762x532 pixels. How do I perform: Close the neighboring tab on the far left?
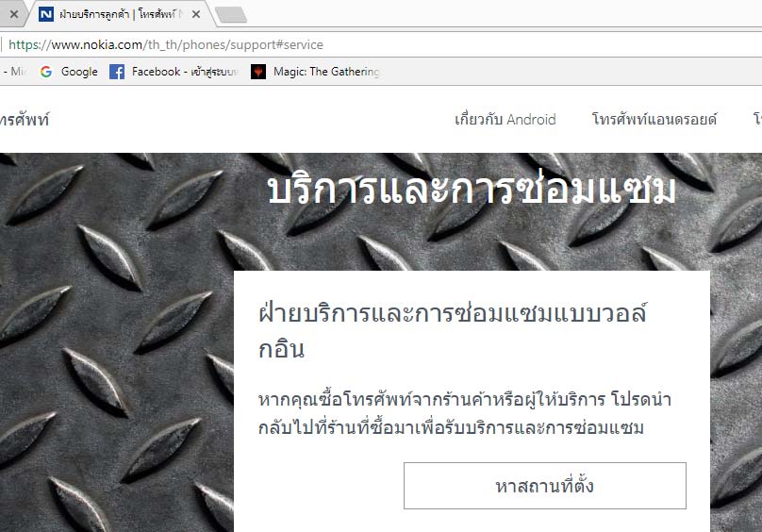pyautogui.click(x=14, y=14)
